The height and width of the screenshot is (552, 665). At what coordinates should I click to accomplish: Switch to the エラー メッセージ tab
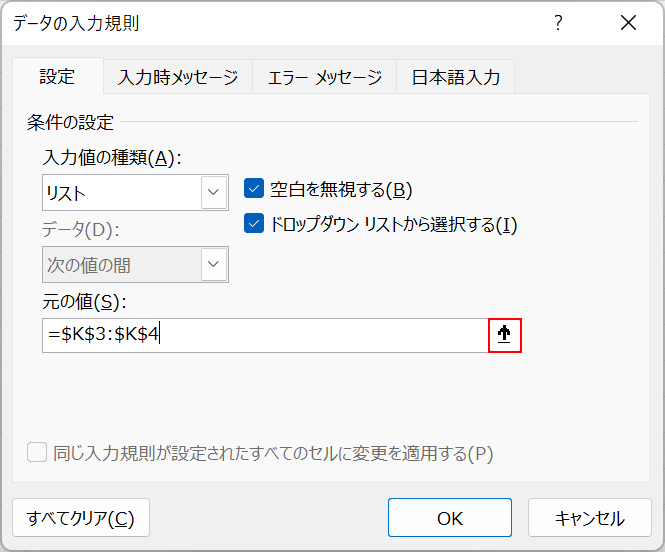tap(324, 77)
